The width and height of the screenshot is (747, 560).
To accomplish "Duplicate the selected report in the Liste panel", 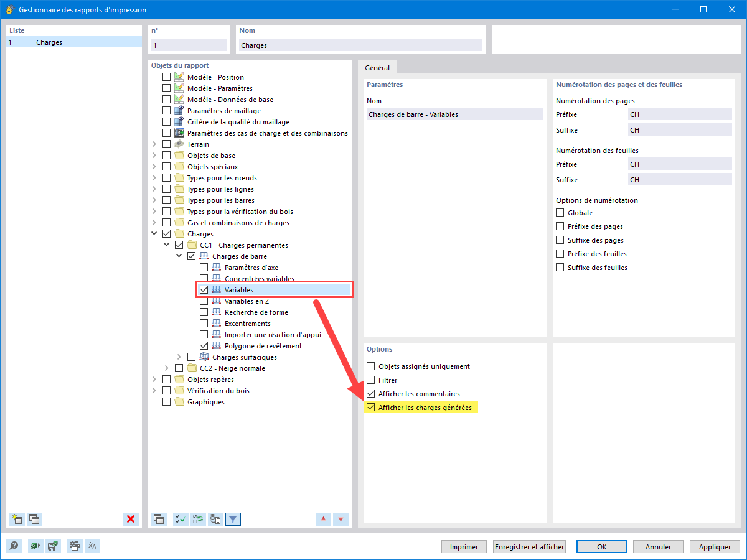I will (34, 519).
